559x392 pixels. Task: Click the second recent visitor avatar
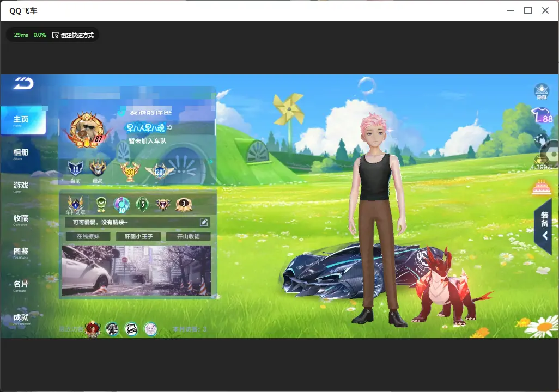click(112, 329)
